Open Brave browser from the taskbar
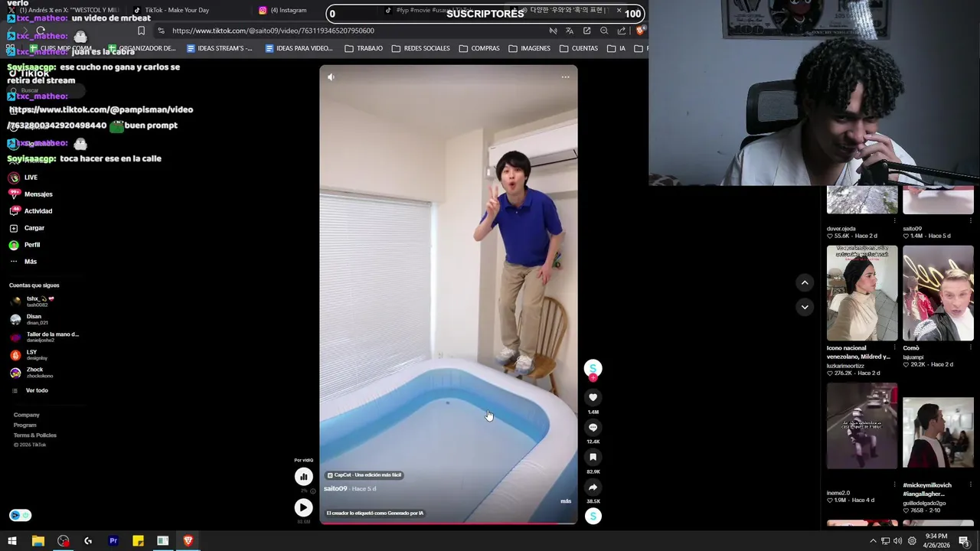Image resolution: width=980 pixels, height=551 pixels. (188, 541)
